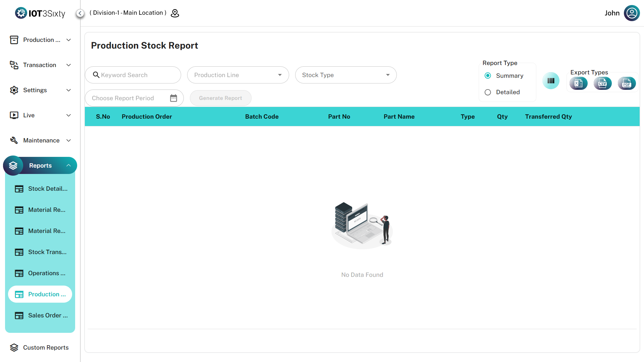Open Production Line dropdown

coord(238,75)
